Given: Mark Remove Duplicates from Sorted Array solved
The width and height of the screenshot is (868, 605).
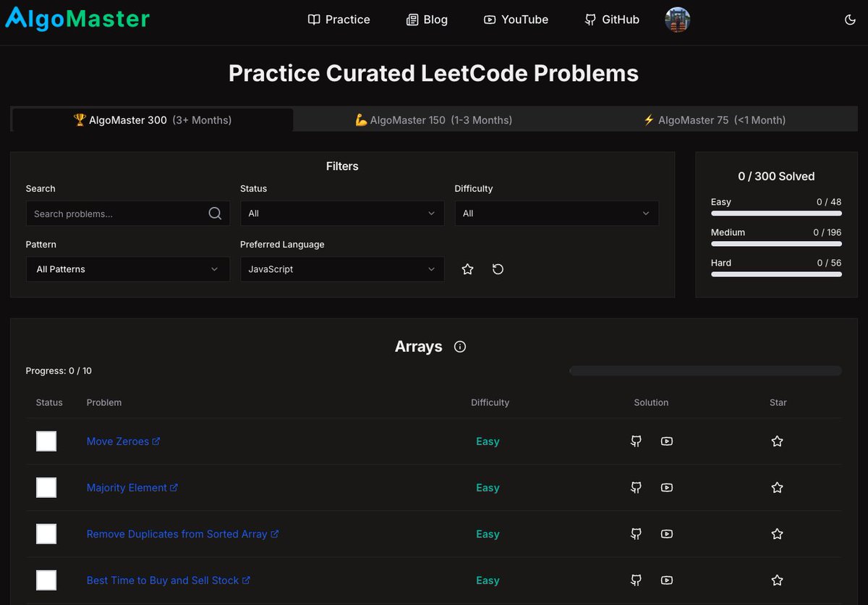Looking at the screenshot, I should pyautogui.click(x=46, y=534).
